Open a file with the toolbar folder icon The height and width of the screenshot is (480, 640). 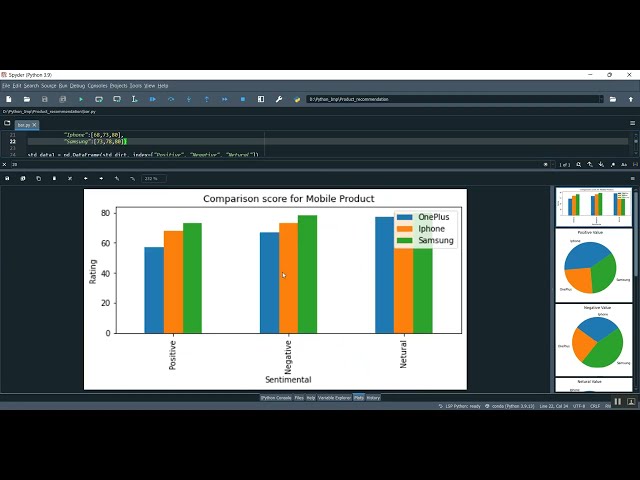coord(27,99)
